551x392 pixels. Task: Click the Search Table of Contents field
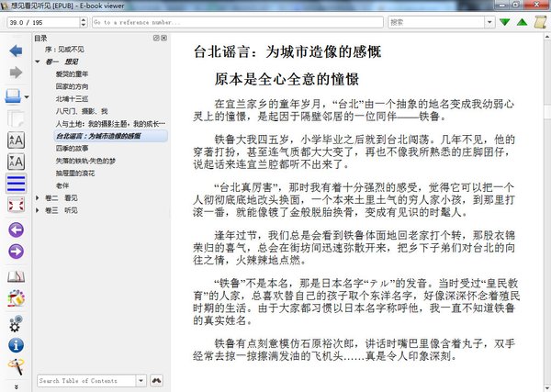tap(86, 380)
